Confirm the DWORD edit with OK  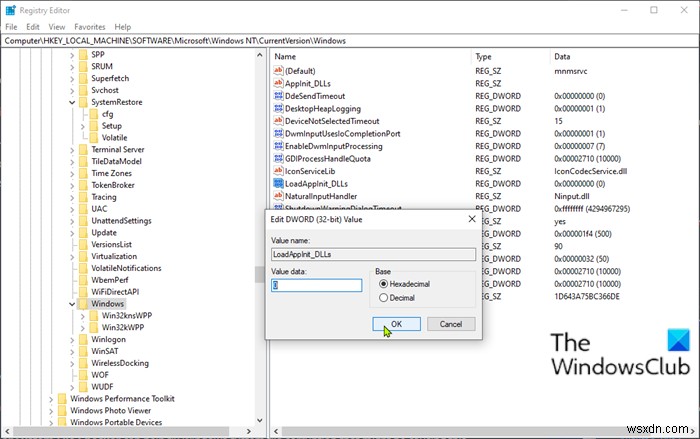click(396, 324)
